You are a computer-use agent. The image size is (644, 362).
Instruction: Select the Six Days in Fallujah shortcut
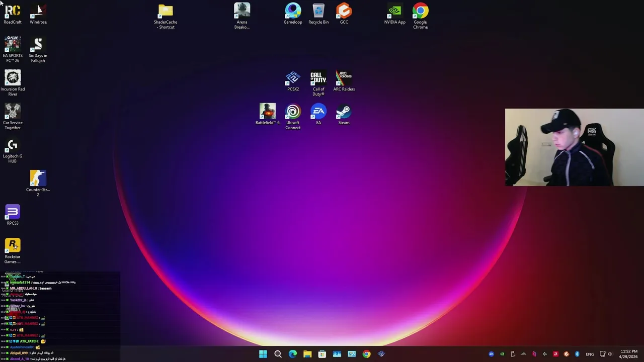[38, 50]
